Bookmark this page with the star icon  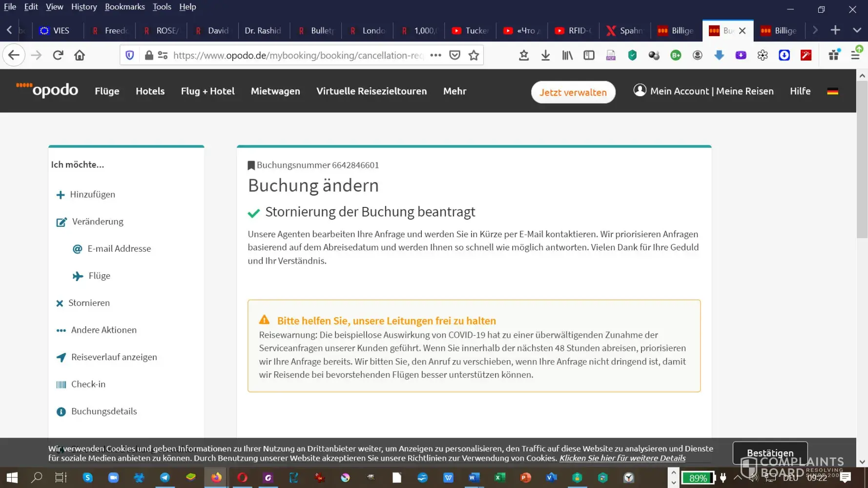tap(474, 55)
